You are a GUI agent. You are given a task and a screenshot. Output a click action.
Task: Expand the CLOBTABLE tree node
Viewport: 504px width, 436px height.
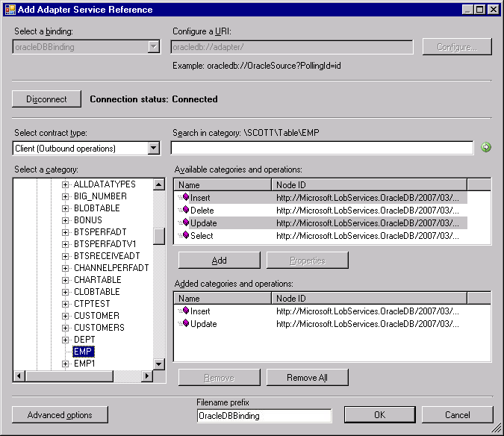(x=65, y=292)
